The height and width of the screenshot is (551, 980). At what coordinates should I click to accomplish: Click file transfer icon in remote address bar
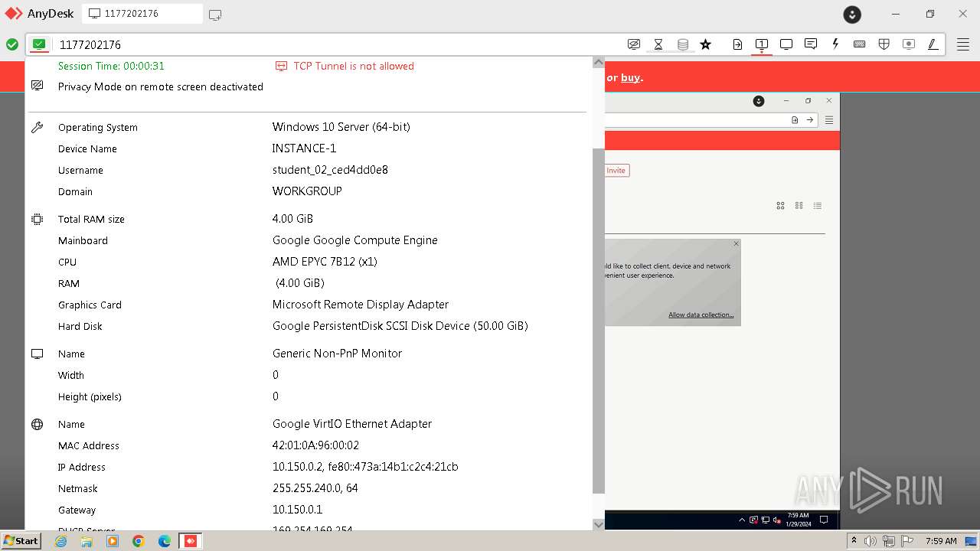pos(795,120)
